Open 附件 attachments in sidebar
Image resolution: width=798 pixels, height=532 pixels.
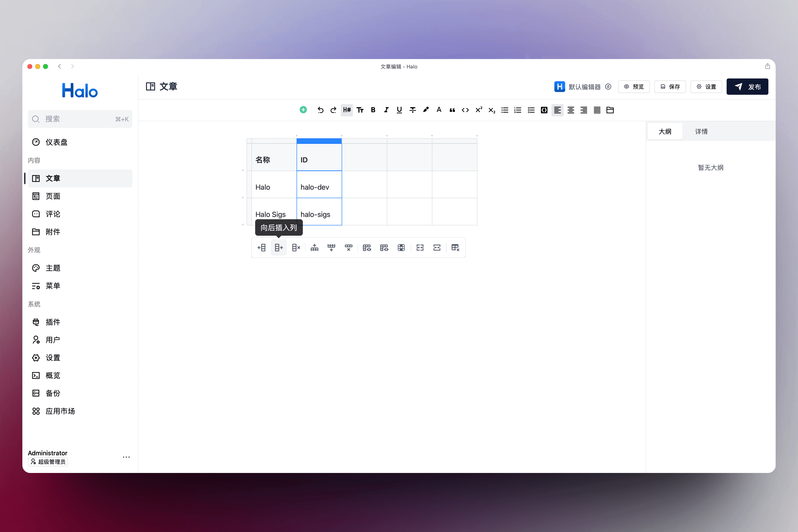[x=80, y=232]
